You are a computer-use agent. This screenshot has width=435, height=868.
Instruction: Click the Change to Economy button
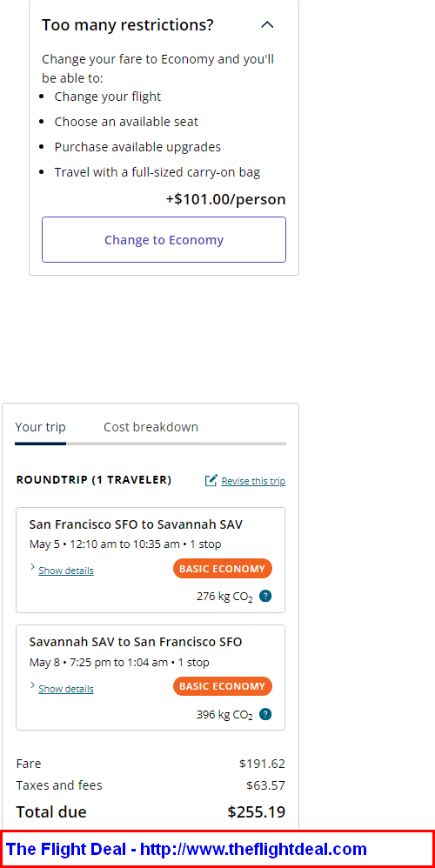[164, 240]
